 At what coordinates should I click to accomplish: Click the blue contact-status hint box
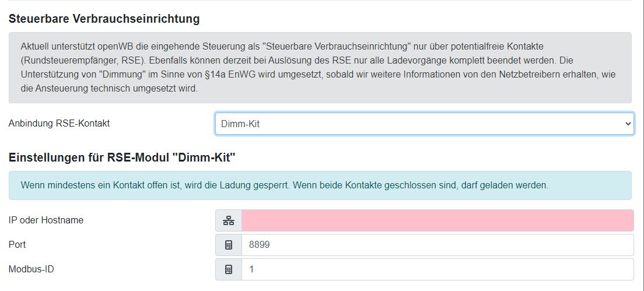[320, 185]
